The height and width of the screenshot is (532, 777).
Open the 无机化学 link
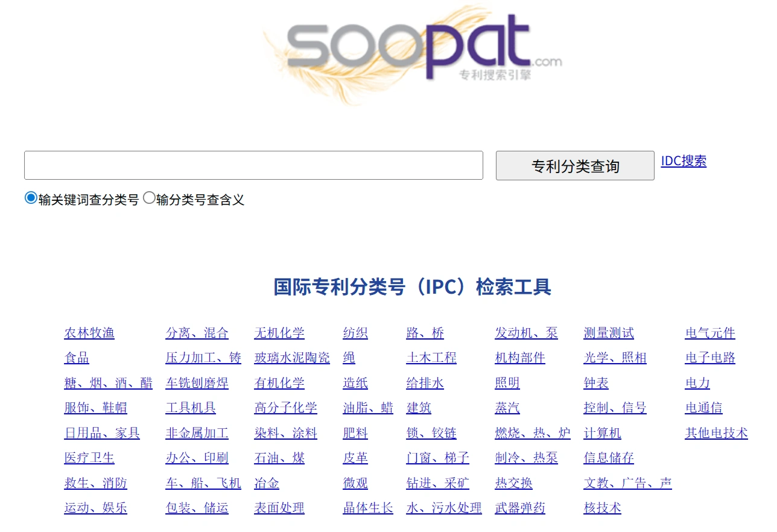[279, 333]
